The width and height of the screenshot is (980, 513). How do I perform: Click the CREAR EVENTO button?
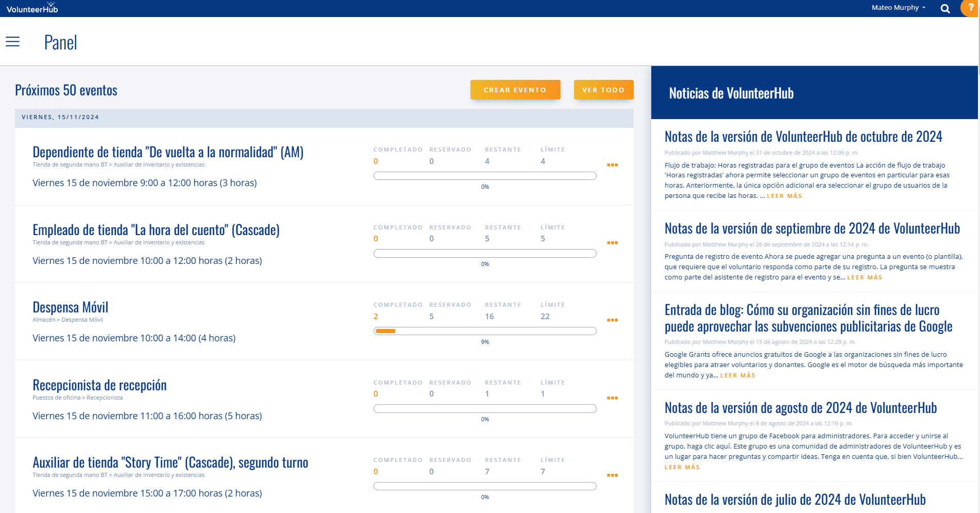click(x=515, y=90)
